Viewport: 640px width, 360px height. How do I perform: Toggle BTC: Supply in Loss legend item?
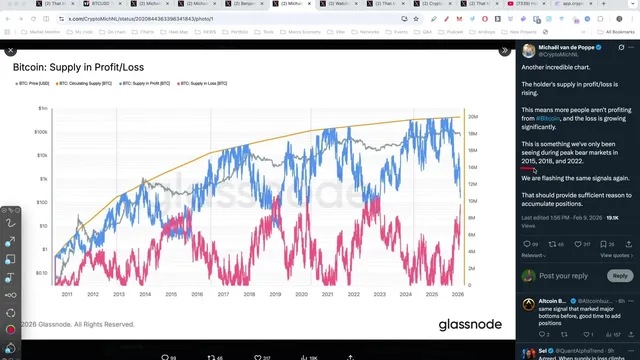pyautogui.click(x=202, y=83)
